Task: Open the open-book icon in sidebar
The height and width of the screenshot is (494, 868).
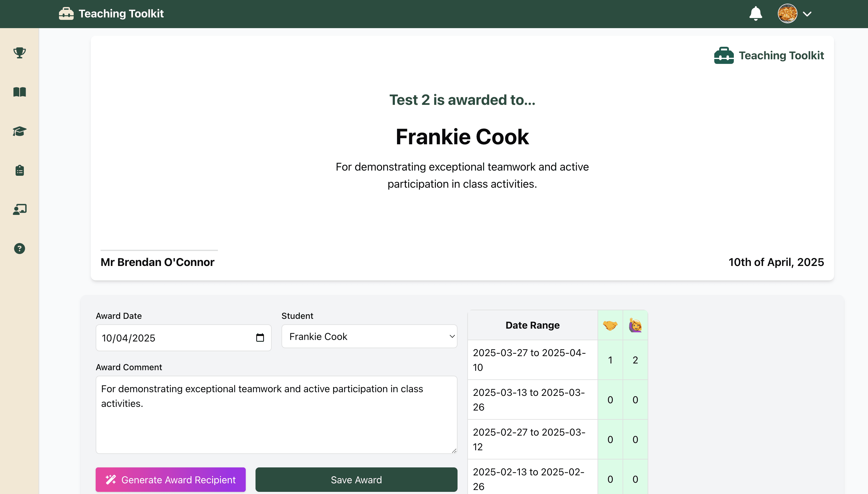Action: 19,92
